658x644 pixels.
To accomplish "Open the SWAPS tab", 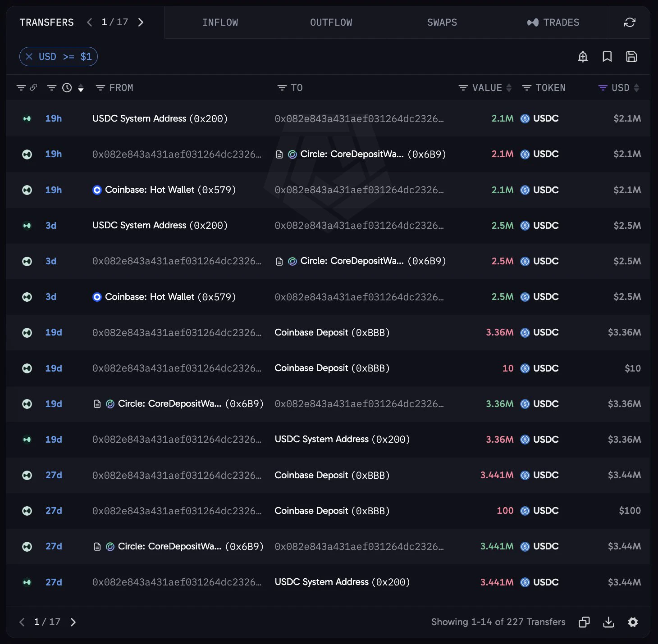I will pos(442,23).
